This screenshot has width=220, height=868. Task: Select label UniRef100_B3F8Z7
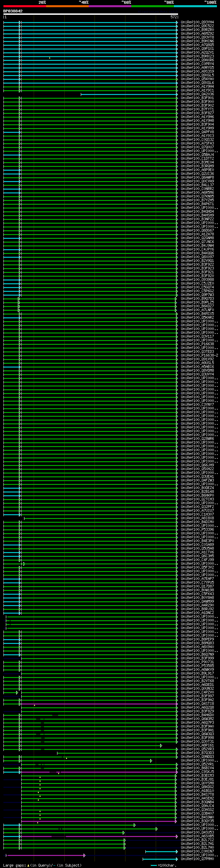[x=197, y=113]
